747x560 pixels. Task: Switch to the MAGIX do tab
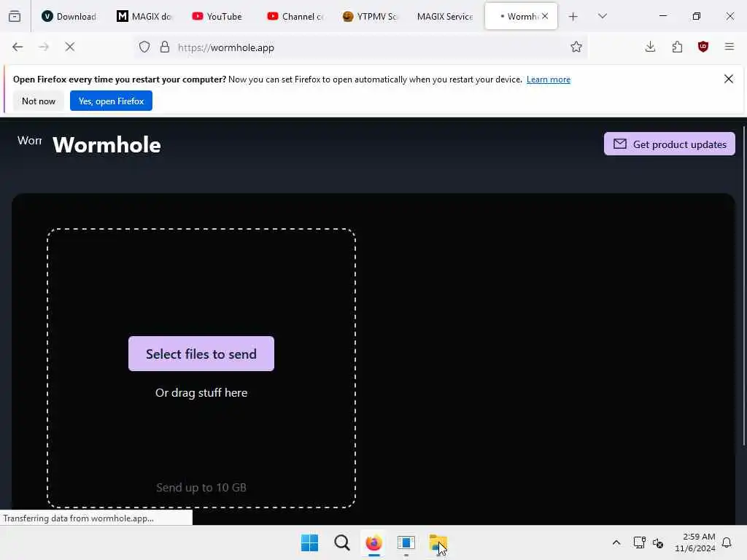pos(145,16)
